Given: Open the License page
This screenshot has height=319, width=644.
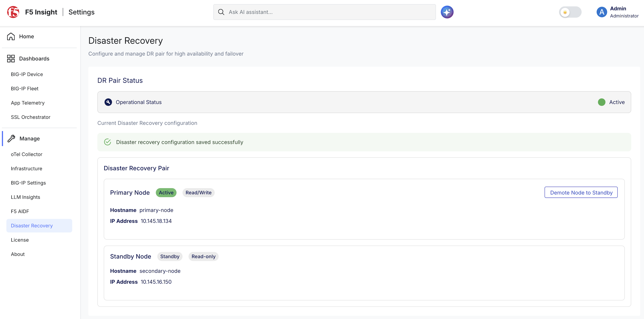Looking at the screenshot, I should [x=20, y=240].
